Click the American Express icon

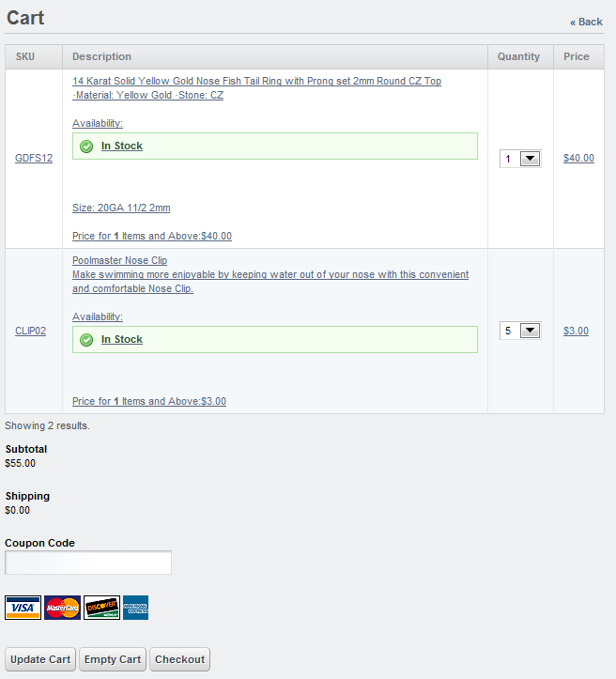click(x=135, y=608)
